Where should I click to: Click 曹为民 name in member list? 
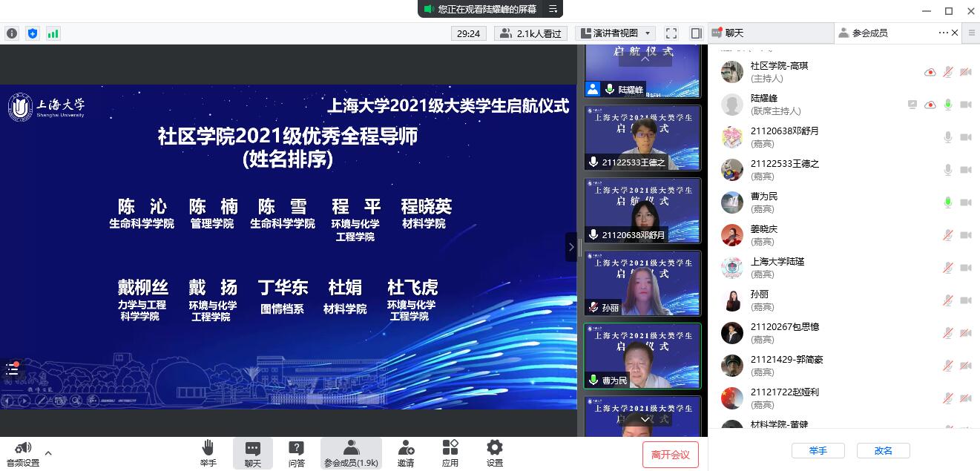pyautogui.click(x=764, y=197)
